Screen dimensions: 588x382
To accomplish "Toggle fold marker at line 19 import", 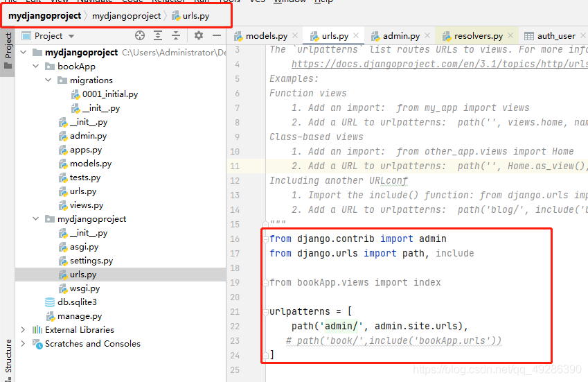I will (265, 283).
